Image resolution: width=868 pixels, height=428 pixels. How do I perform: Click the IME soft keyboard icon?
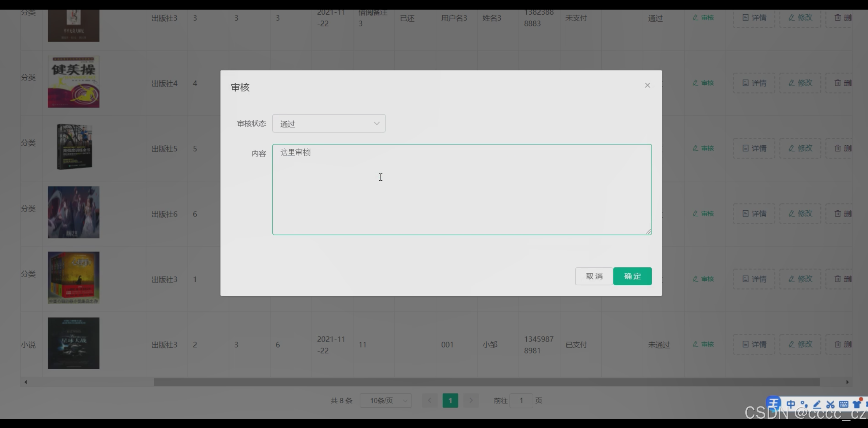[x=844, y=404]
